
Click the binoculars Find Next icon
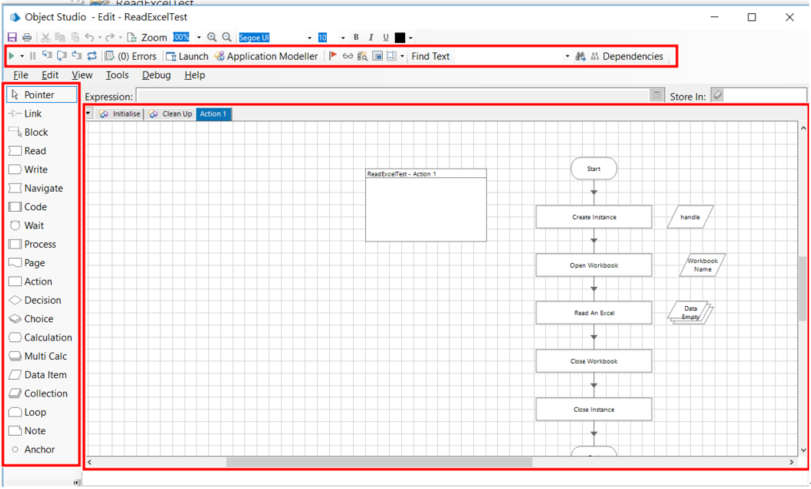pyautogui.click(x=580, y=56)
